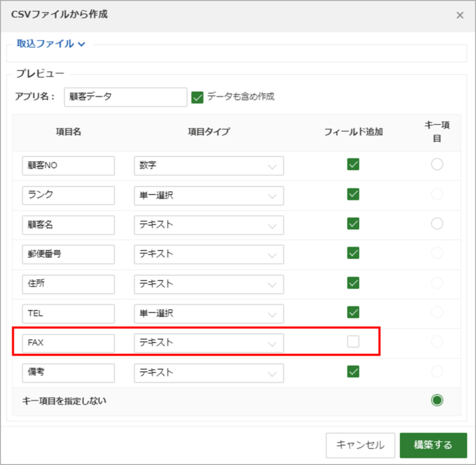476x465 pixels.
Task: Select the キー項目を指定しない radio button
Action: [437, 400]
